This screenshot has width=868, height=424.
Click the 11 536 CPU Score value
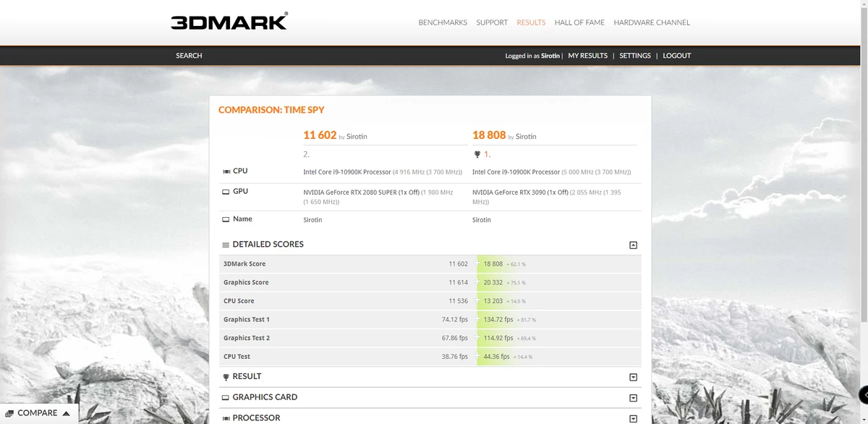tap(458, 301)
